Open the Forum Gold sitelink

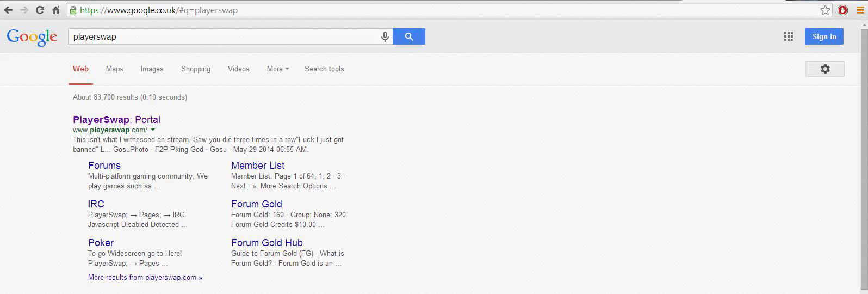257,204
